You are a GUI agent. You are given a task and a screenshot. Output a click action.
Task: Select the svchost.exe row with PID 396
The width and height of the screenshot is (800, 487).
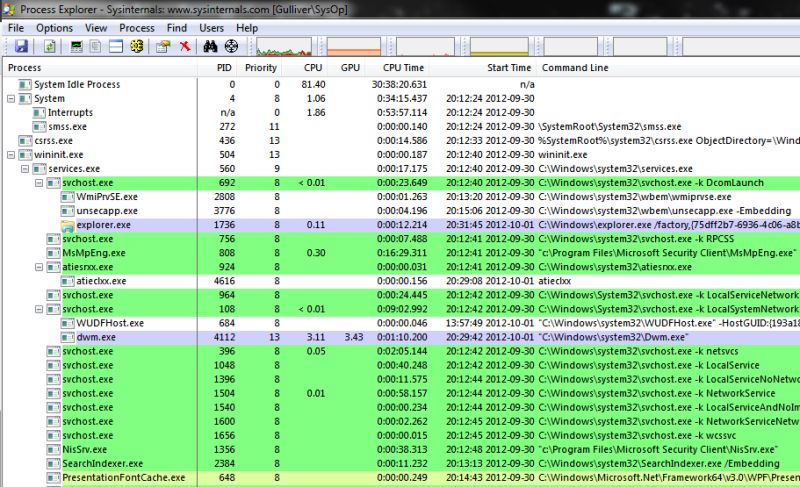(x=402, y=351)
